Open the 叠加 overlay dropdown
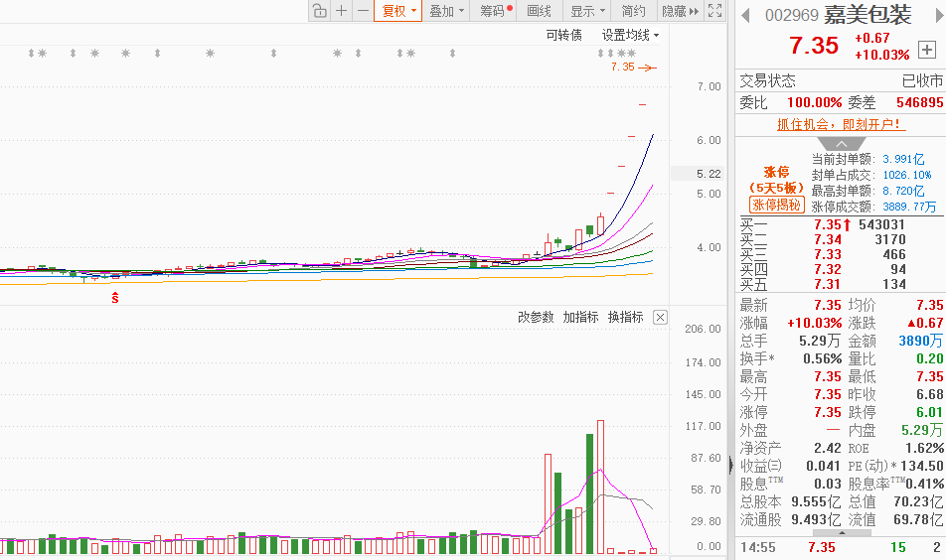This screenshot has height=560, width=946. pyautogui.click(x=446, y=11)
